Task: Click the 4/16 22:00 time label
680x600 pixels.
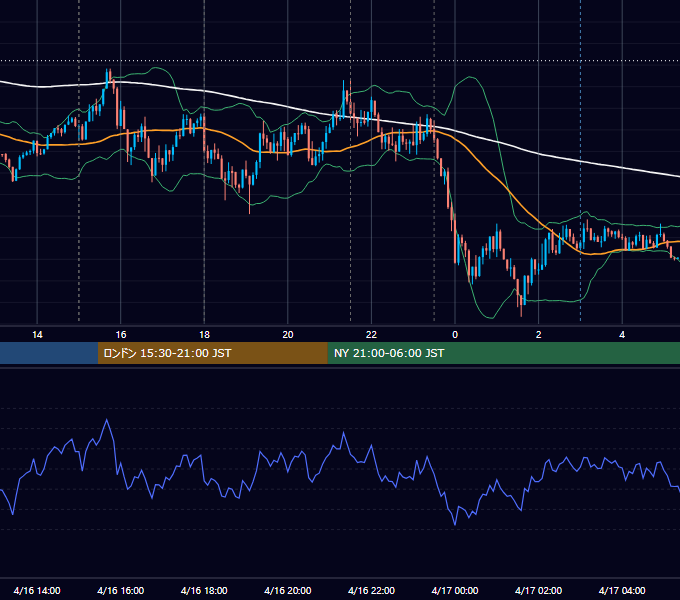Action: tap(371, 590)
